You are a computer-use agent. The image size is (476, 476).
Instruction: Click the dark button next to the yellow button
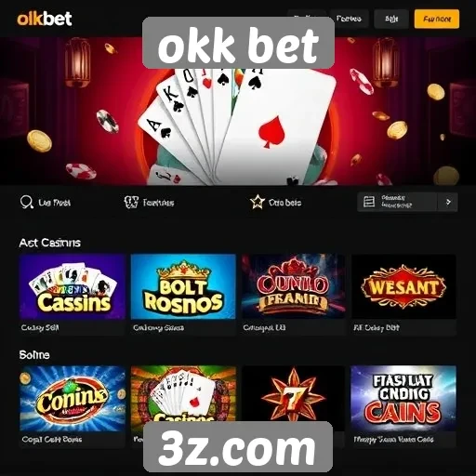pos(391,19)
